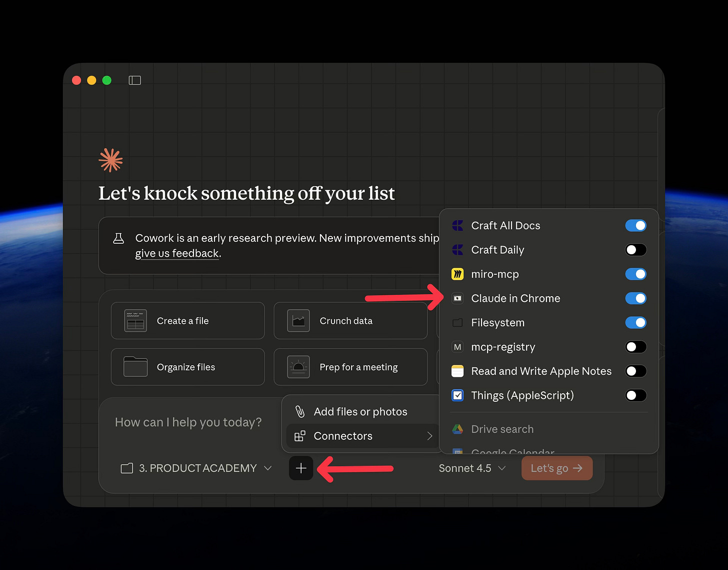
Task: Click the yellow miro-mcp icon
Action: pyautogui.click(x=457, y=274)
